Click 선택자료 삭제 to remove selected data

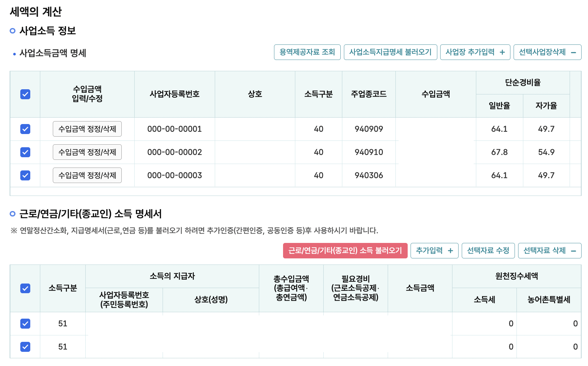(550, 250)
